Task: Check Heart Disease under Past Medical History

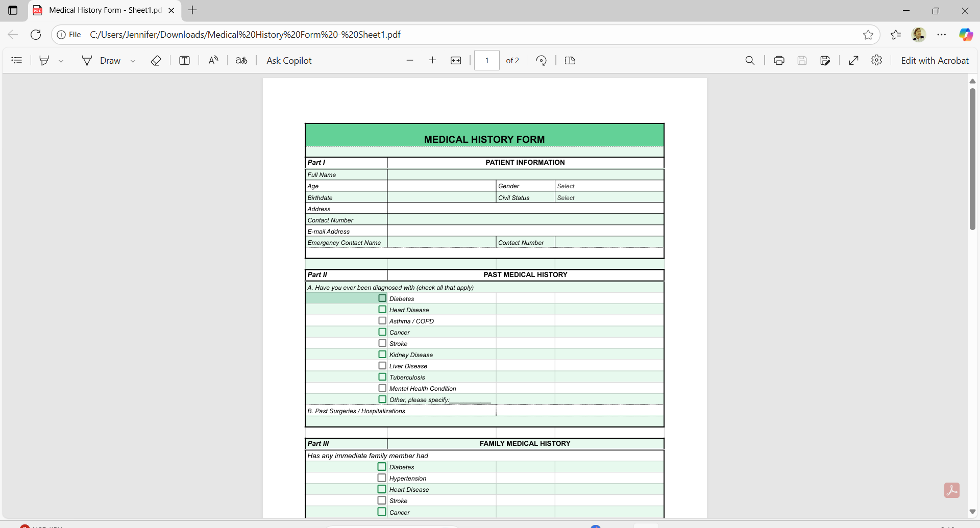Action: [x=382, y=310]
